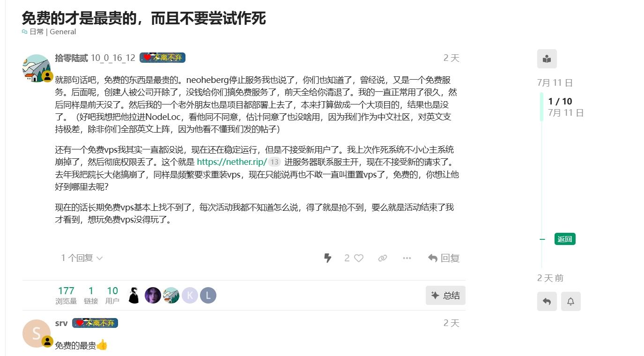Click the reply arrow icon in sidebar

click(x=547, y=302)
